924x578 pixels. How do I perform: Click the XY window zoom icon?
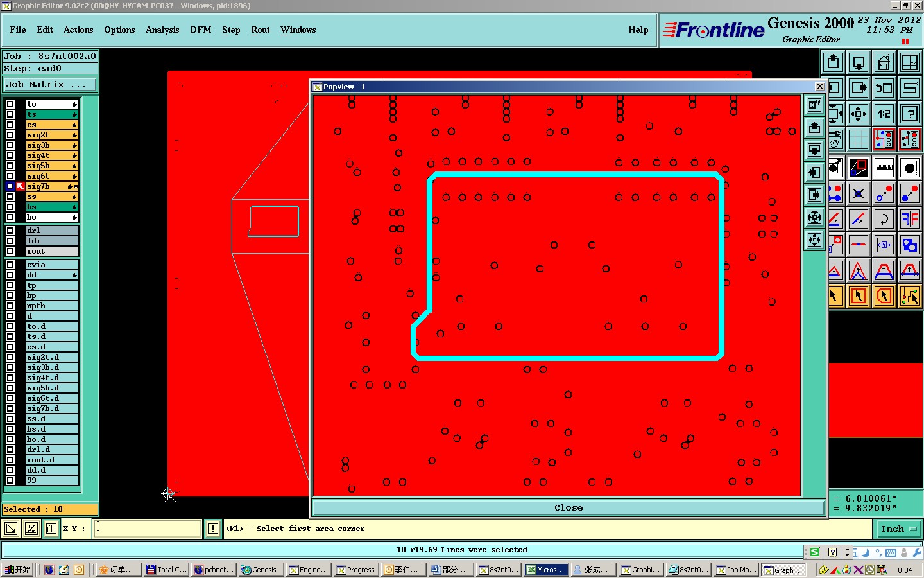(x=910, y=62)
